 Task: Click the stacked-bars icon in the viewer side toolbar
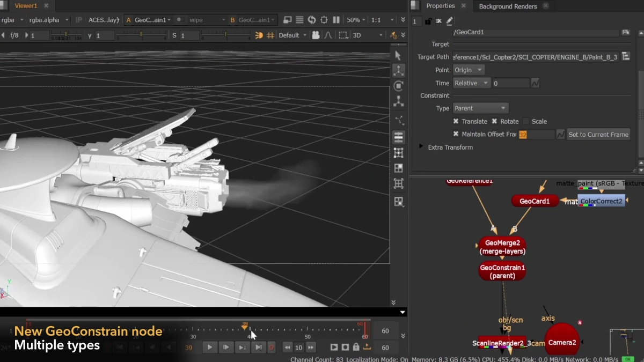(398, 137)
